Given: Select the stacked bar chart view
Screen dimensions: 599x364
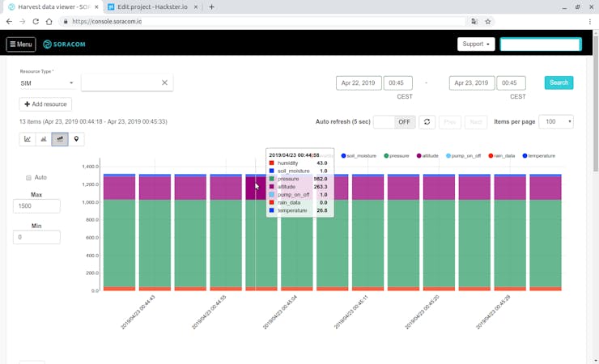Looking at the screenshot, I should pyautogui.click(x=60, y=139).
